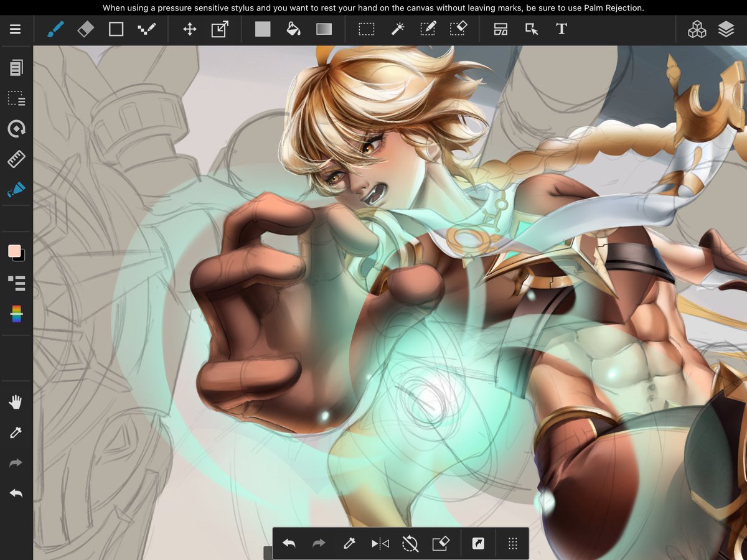Select the Eraser tool
This screenshot has height=560, width=747.
[x=85, y=29]
